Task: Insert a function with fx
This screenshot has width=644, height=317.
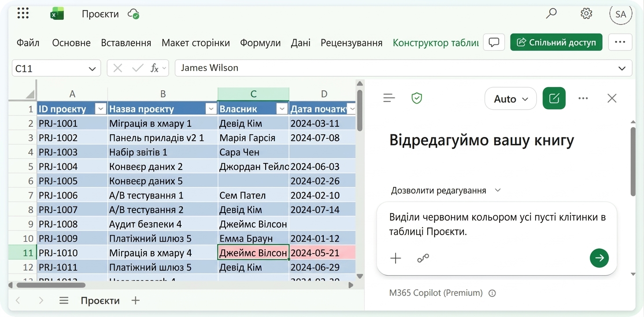Action: (155, 68)
